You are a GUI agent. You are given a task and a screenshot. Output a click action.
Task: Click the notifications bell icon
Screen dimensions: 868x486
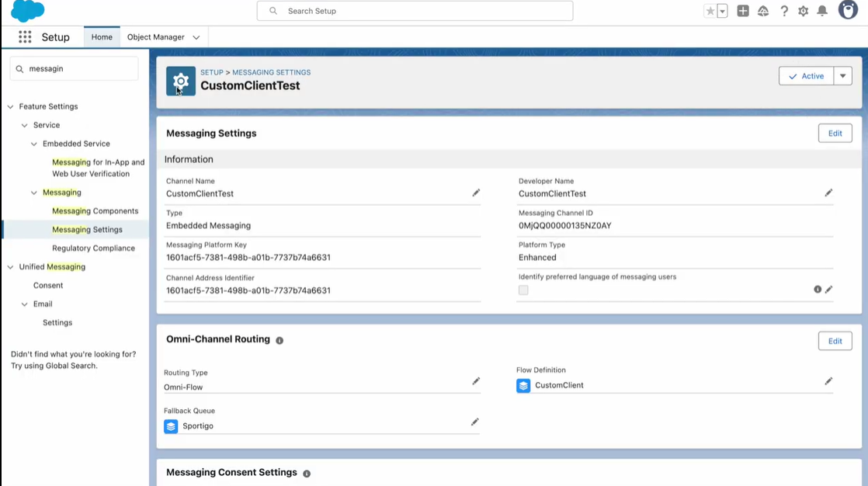[822, 11]
